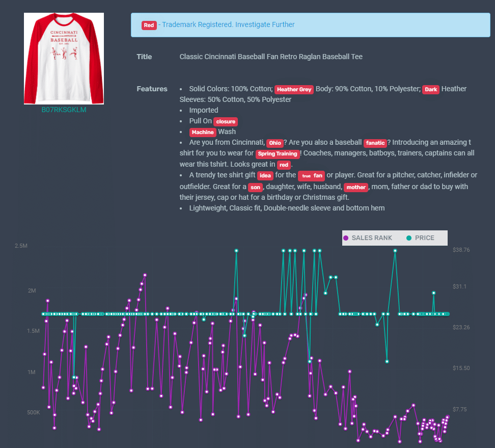Click the true fan trademark tag
This screenshot has width=495, height=448.
(312, 176)
